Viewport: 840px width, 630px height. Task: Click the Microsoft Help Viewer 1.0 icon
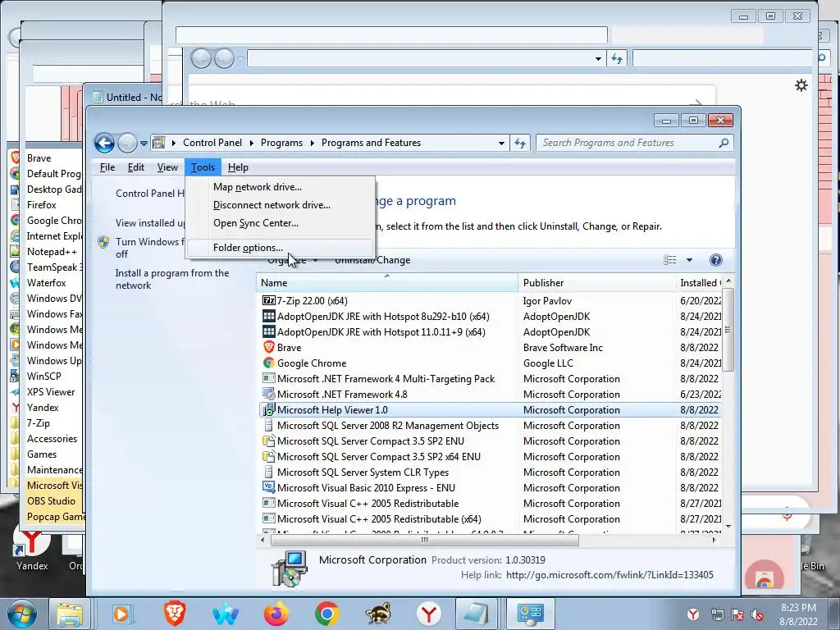(268, 410)
